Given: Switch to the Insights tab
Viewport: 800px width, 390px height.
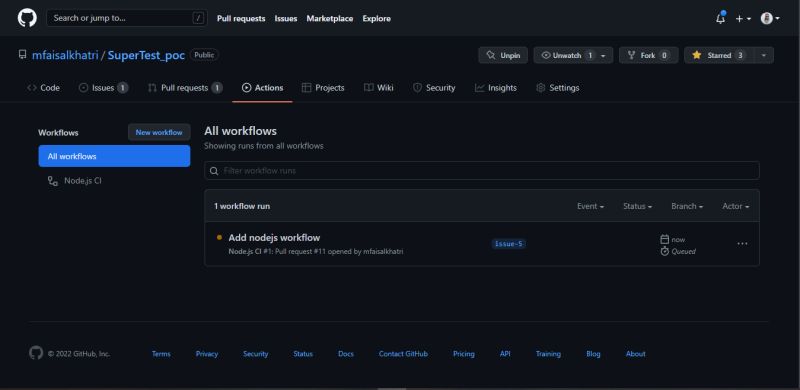Looking at the screenshot, I should coord(495,88).
